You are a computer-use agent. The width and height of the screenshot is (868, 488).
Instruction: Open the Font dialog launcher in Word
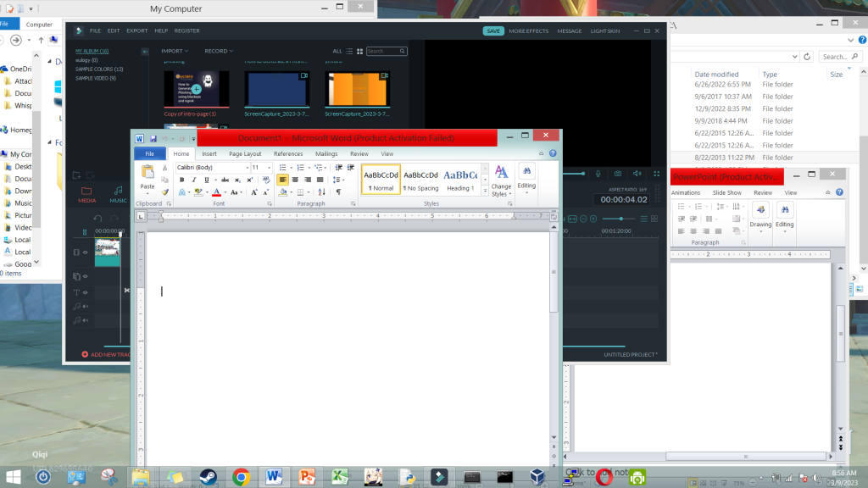point(270,204)
